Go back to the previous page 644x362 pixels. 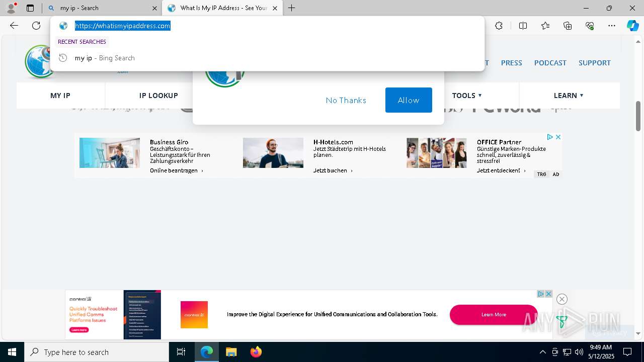tap(14, 26)
